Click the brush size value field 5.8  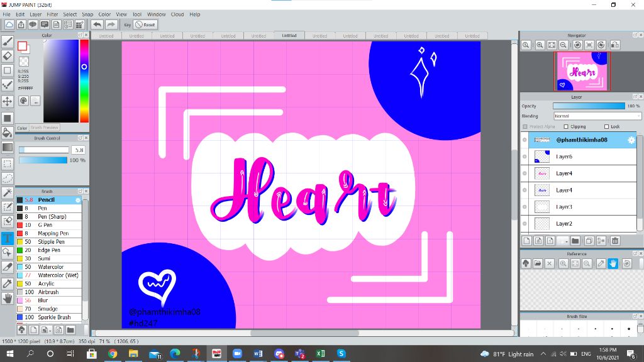tap(79, 150)
